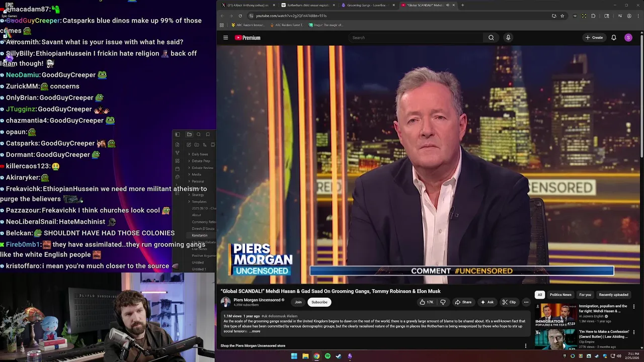Go to YouTube Premium home logo
The height and width of the screenshot is (362, 644).
click(248, 38)
